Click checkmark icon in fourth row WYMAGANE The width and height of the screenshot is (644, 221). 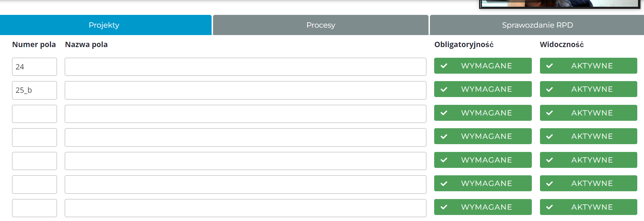click(x=444, y=136)
